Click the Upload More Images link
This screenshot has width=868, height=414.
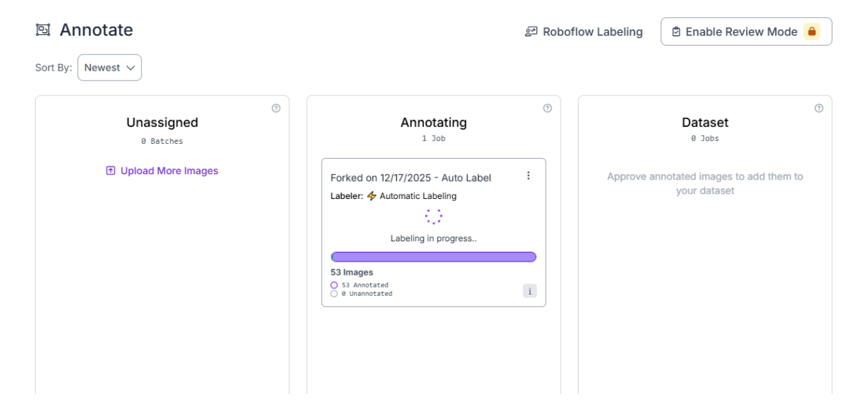pos(169,171)
